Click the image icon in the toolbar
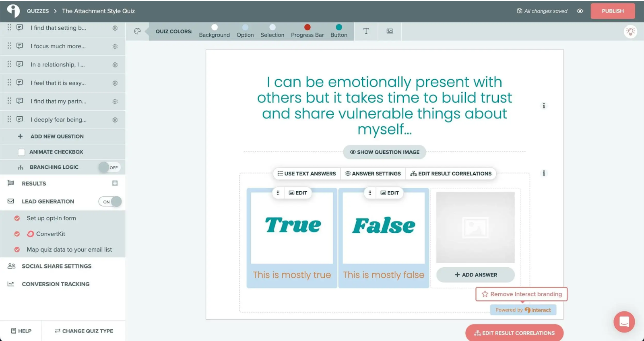Image resolution: width=644 pixels, height=341 pixels. (390, 31)
